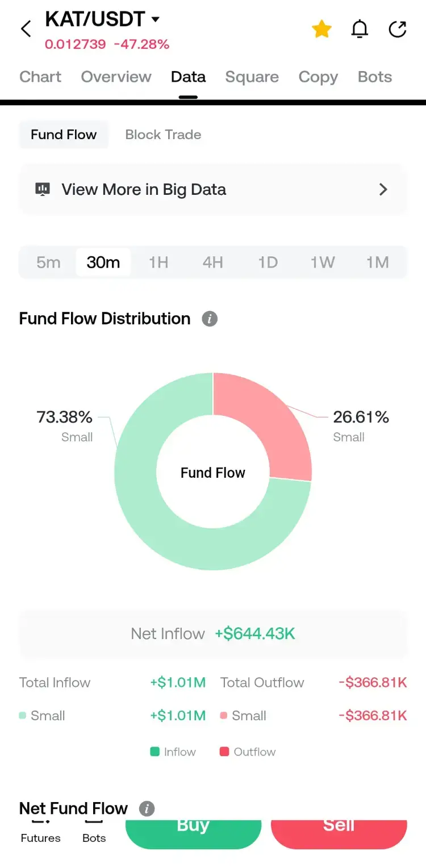The height and width of the screenshot is (868, 426).
Task: Select the 1H time interval
Action: (158, 262)
